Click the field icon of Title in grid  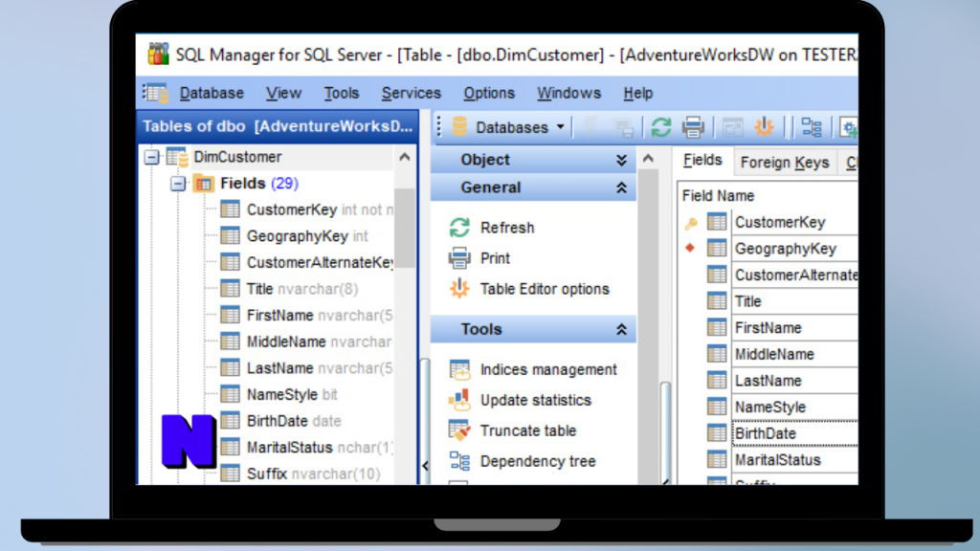point(716,301)
